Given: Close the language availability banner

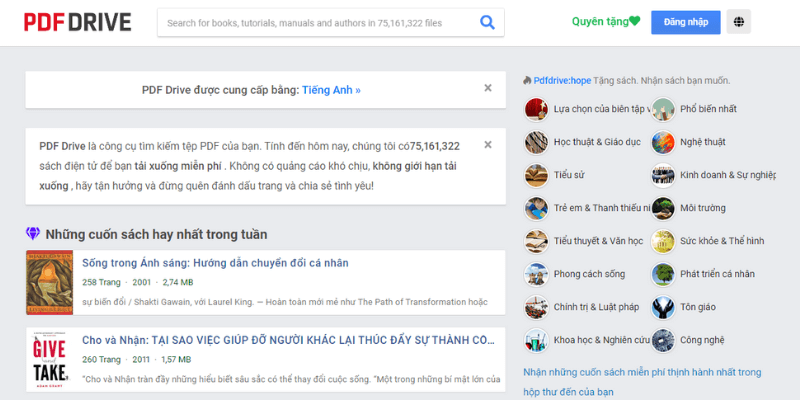Looking at the screenshot, I should (488, 88).
